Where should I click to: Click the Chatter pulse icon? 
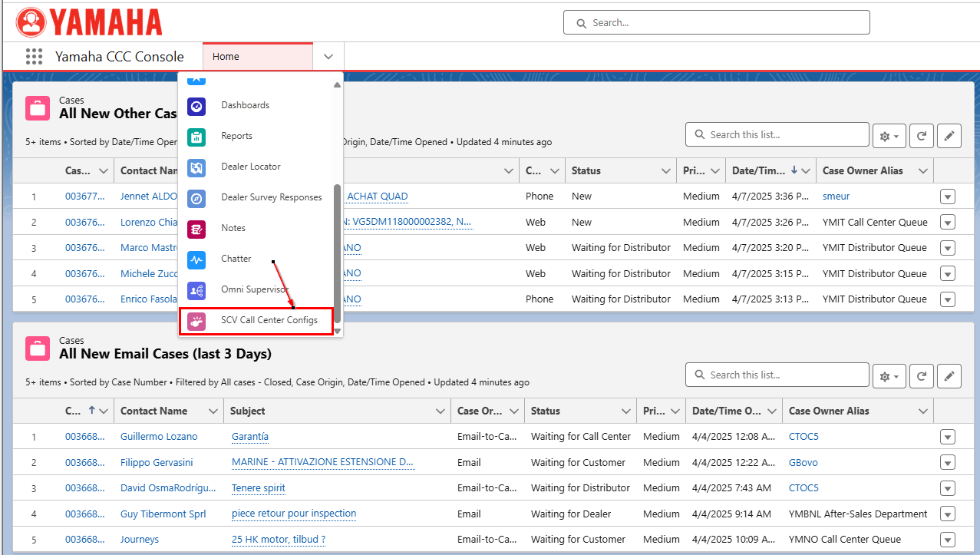tap(196, 259)
